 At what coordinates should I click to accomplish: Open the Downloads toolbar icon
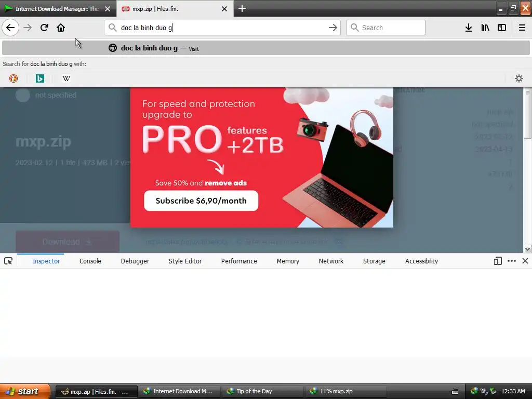coord(469,28)
